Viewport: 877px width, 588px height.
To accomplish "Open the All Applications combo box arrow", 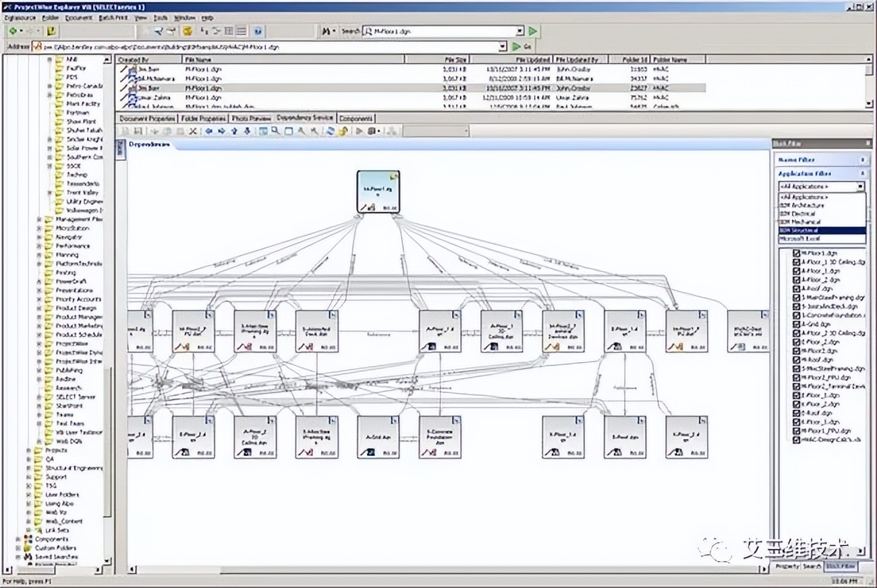I will [861, 186].
